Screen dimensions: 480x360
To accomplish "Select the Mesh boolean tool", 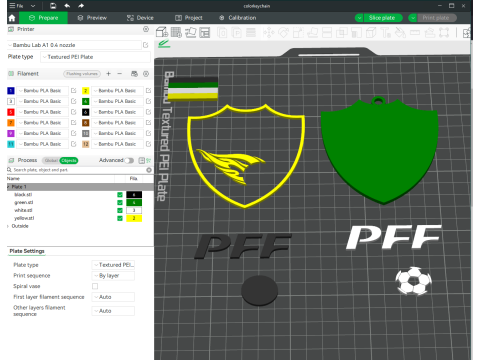I will [341, 33].
